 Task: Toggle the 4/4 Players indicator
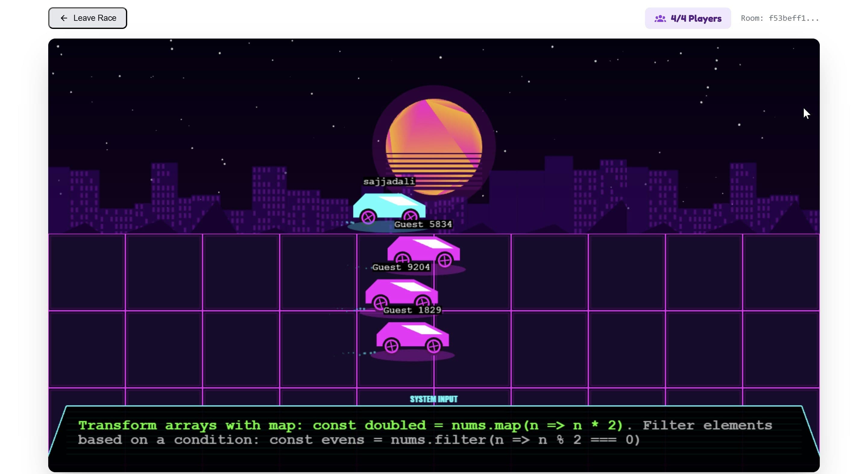click(x=688, y=18)
